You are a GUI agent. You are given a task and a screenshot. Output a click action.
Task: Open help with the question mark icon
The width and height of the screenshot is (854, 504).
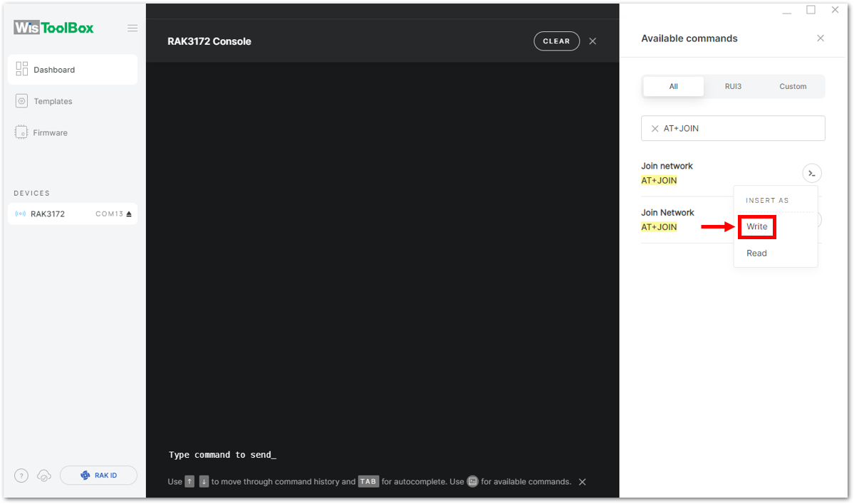(x=21, y=476)
